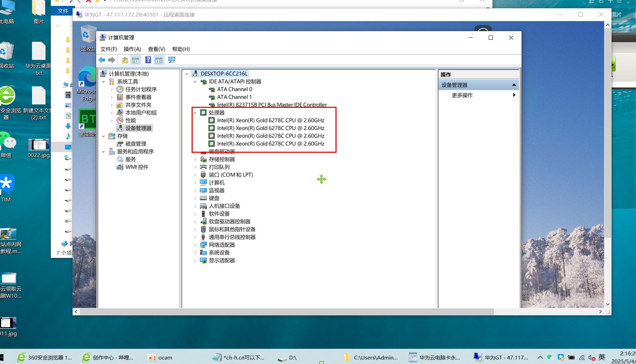Select 性能 in the left tree

point(131,120)
